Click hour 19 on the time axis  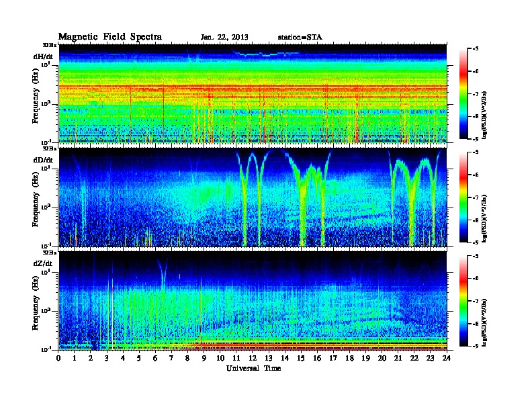click(365, 358)
